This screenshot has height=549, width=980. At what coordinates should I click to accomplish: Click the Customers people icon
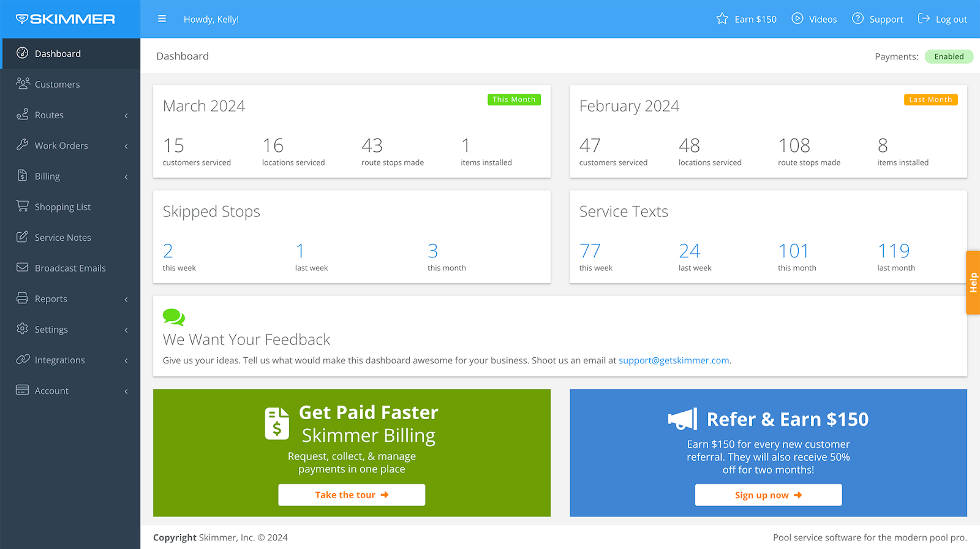click(23, 83)
